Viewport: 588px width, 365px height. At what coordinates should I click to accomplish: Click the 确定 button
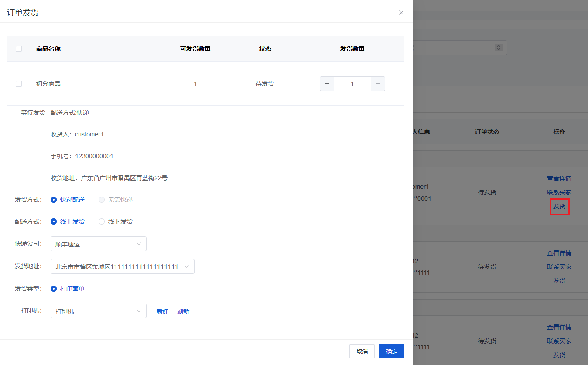(x=392, y=351)
